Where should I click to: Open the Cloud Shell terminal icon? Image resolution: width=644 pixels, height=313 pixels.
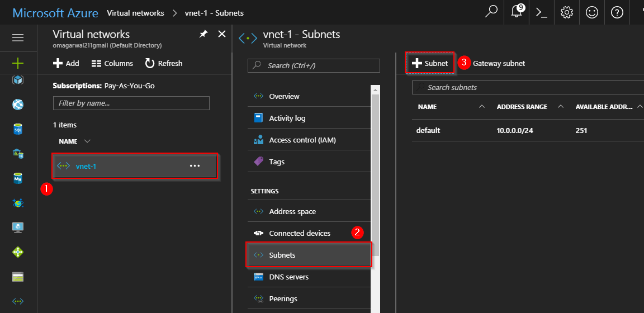tap(541, 12)
